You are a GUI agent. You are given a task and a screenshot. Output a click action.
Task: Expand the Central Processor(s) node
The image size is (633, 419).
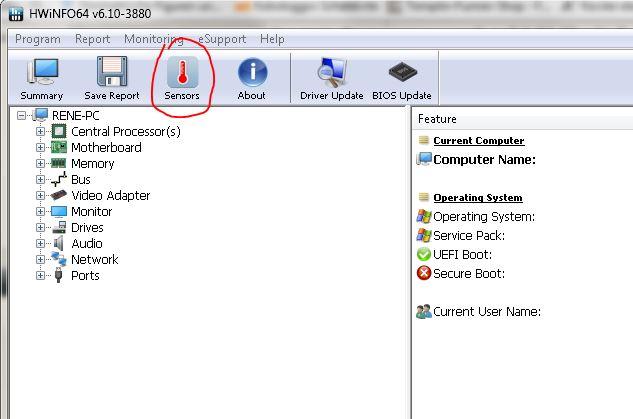[x=40, y=132]
